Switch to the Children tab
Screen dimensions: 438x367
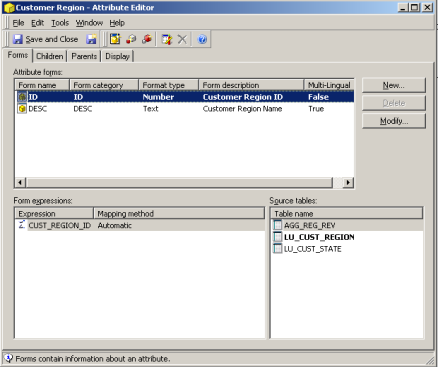tap(50, 56)
